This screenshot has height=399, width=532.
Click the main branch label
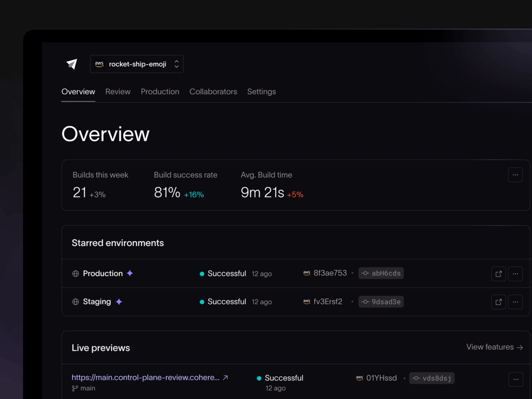[x=88, y=388]
